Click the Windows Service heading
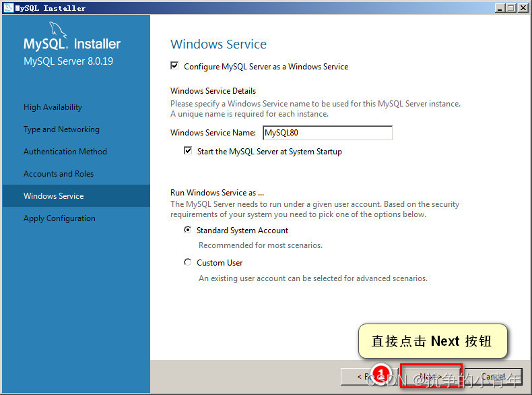The width and height of the screenshot is (532, 395). pyautogui.click(x=218, y=44)
